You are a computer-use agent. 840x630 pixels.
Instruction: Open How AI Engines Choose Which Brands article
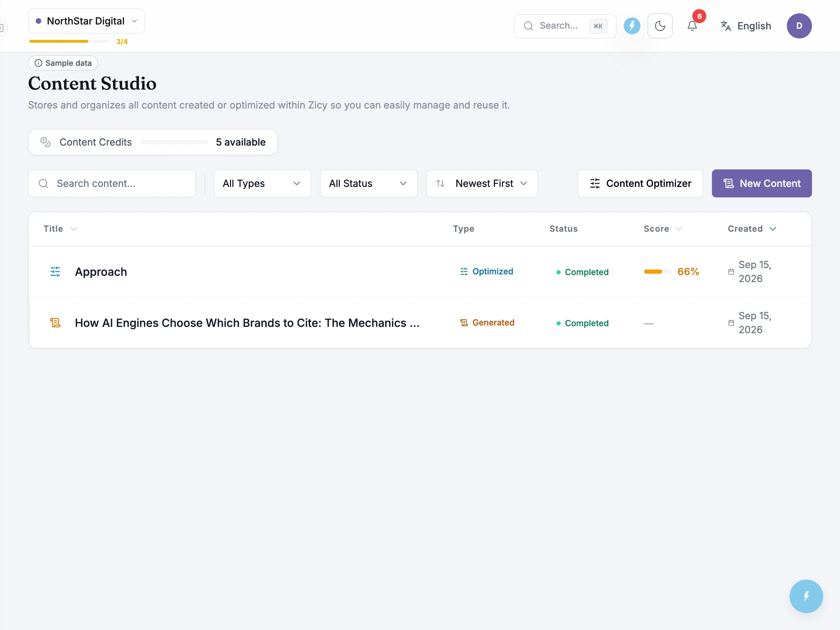(x=247, y=323)
